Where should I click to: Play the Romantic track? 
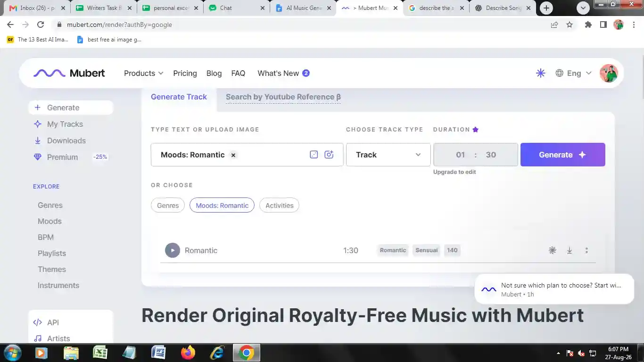pos(173,250)
